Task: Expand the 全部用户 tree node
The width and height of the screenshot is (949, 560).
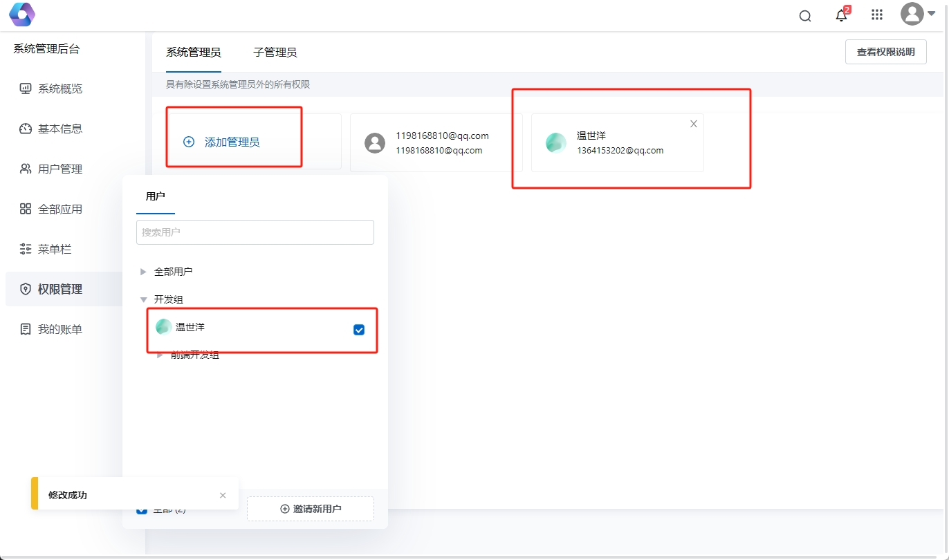Action: (143, 272)
